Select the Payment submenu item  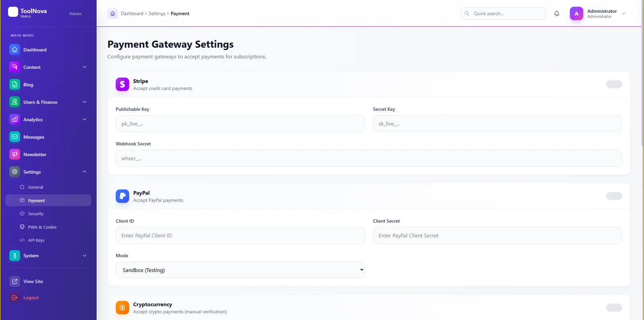(x=48, y=200)
